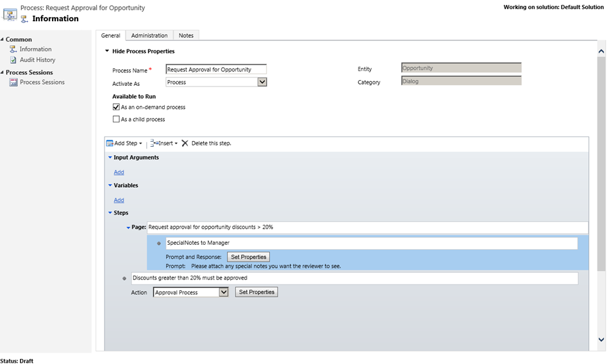The image size is (607, 364).
Task: Click the Process Name input field
Action: tap(216, 69)
